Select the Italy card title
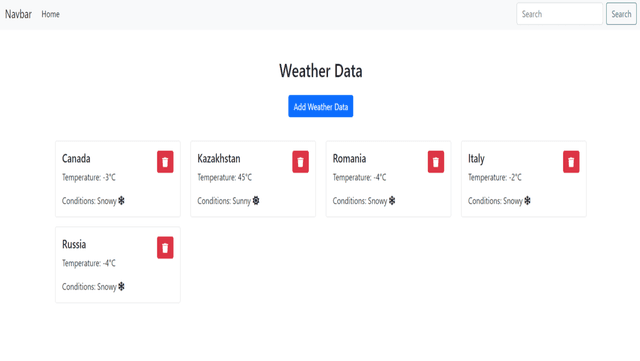 476,158
